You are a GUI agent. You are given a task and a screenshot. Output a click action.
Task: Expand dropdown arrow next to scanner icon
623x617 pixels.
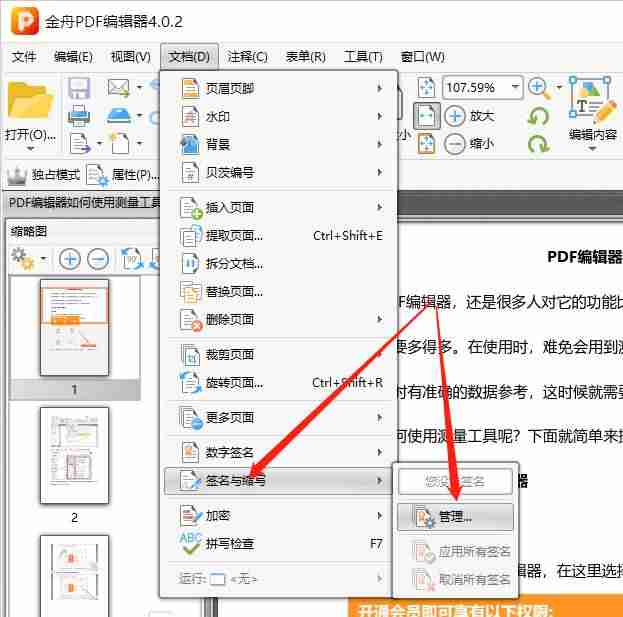tap(139, 116)
